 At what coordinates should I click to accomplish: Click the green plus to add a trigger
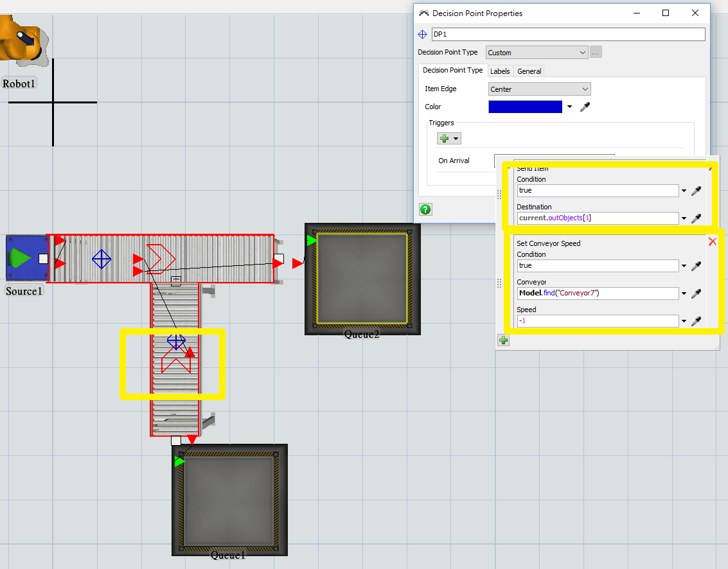[444, 138]
